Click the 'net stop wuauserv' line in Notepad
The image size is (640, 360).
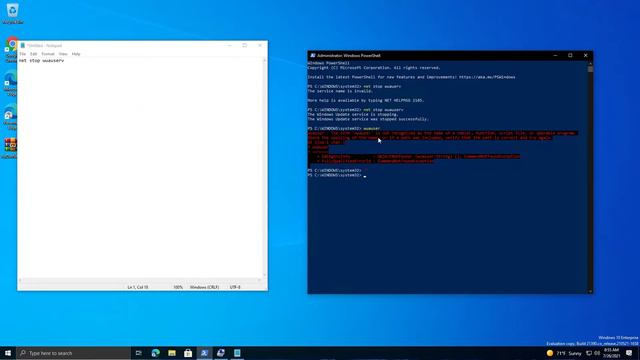[41, 60]
